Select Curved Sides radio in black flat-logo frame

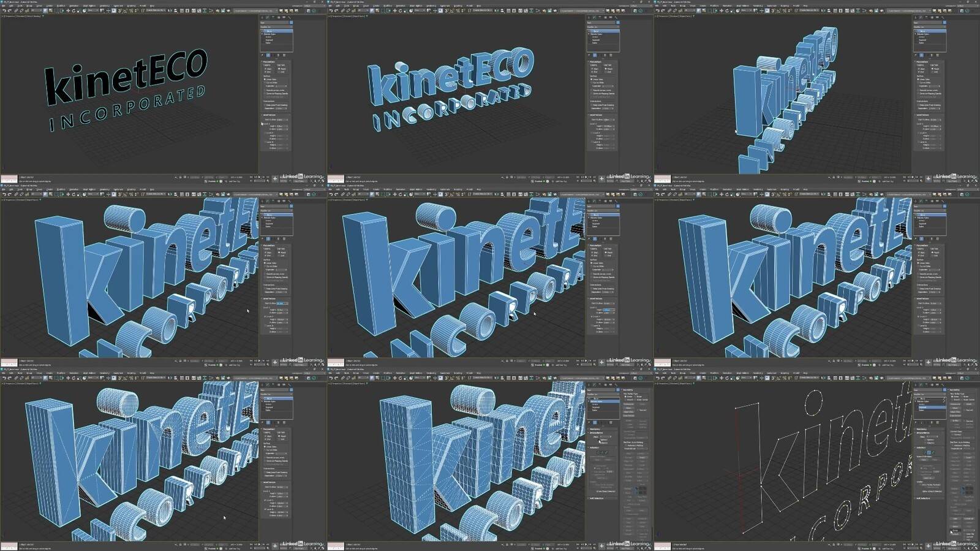[265, 83]
